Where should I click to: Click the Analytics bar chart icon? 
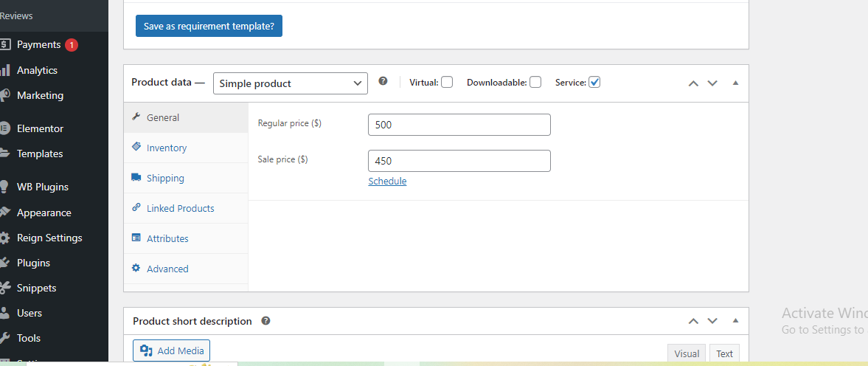(x=4, y=70)
